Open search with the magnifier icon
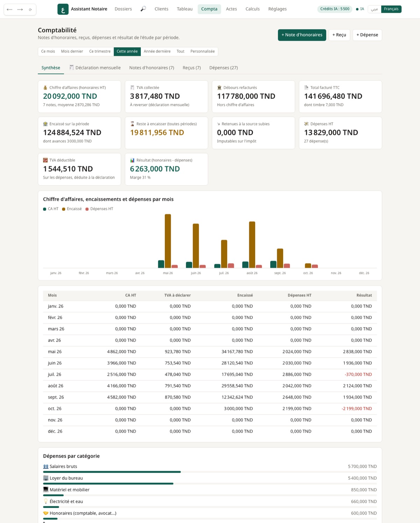This screenshot has width=420, height=523. (143, 9)
